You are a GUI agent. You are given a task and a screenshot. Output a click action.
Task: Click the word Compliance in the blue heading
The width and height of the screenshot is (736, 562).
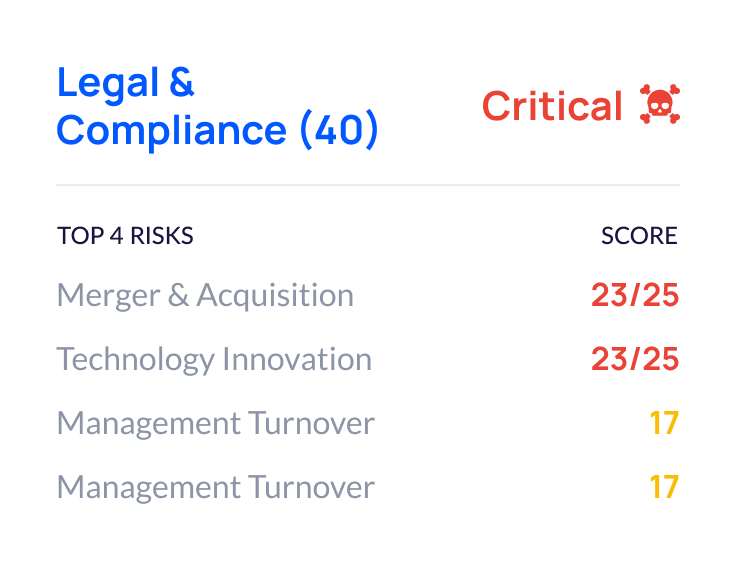point(171,131)
